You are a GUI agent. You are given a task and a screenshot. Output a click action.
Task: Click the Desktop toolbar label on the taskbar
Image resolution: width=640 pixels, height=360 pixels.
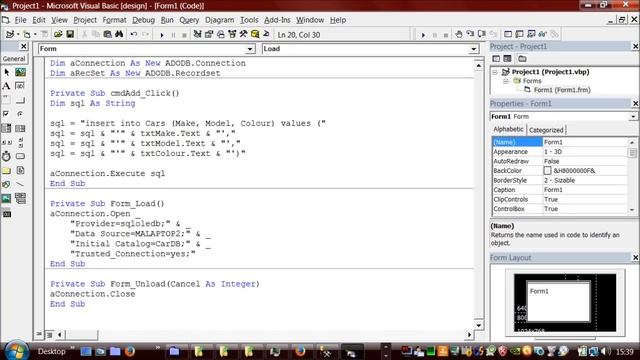[51, 351]
